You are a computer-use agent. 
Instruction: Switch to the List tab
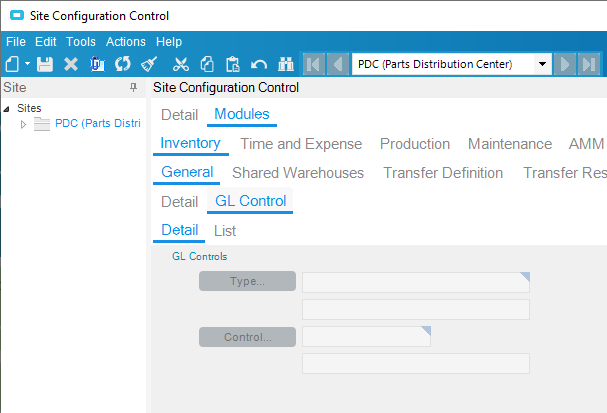(225, 231)
